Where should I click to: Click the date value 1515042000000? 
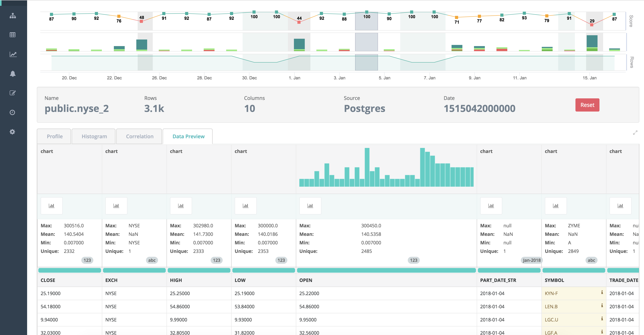pyautogui.click(x=479, y=108)
